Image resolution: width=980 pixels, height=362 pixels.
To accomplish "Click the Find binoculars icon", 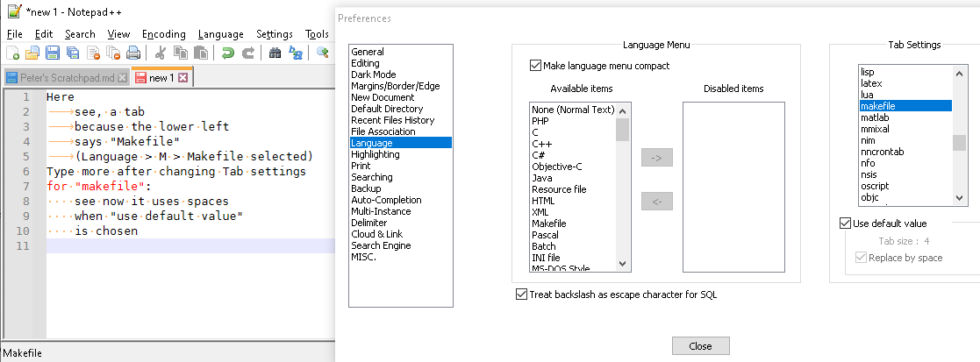I will click(275, 53).
